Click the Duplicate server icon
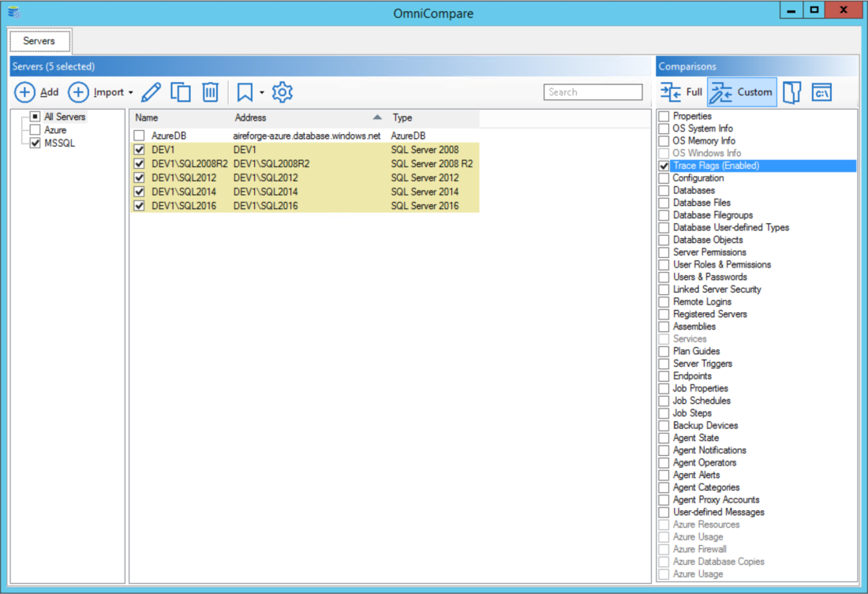The height and width of the screenshot is (594, 868). (x=181, y=92)
